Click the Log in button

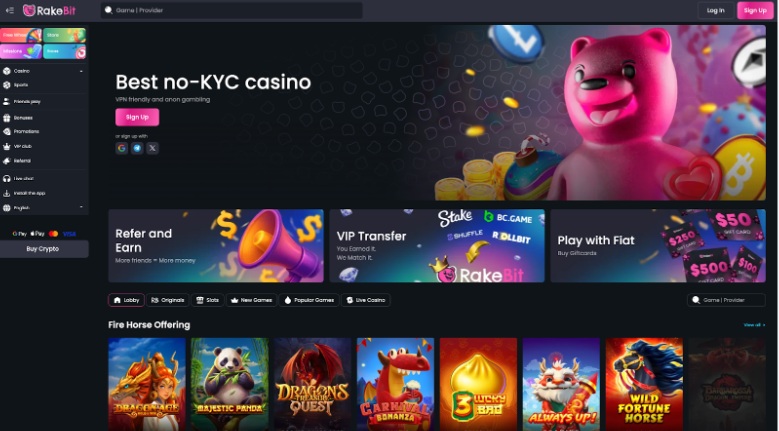click(x=715, y=10)
